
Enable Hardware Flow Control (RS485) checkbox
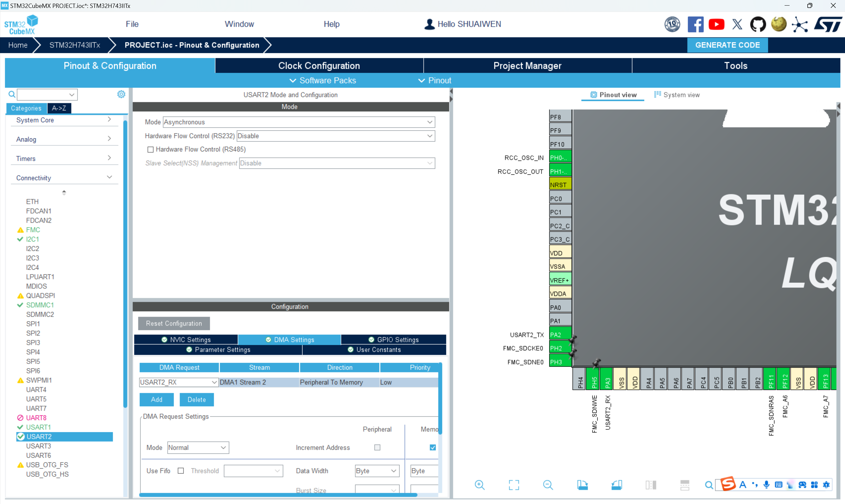[150, 149]
